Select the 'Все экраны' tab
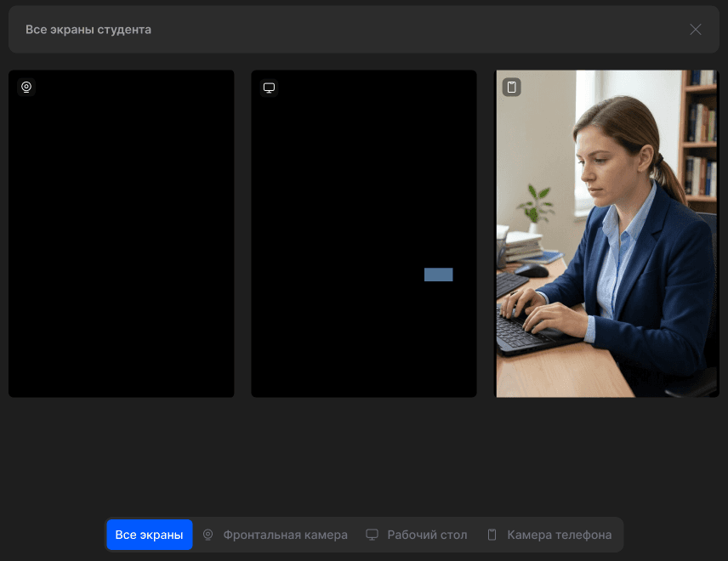The image size is (728, 561). point(149,535)
